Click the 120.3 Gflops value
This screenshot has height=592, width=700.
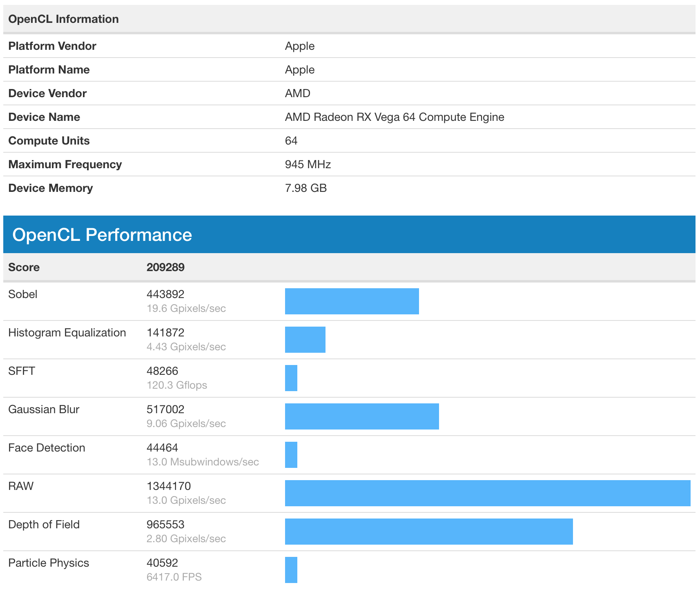pyautogui.click(x=177, y=385)
